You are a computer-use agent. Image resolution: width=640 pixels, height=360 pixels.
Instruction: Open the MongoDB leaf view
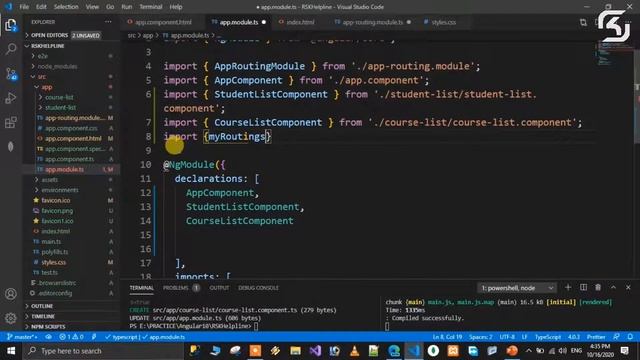click(x=11, y=147)
